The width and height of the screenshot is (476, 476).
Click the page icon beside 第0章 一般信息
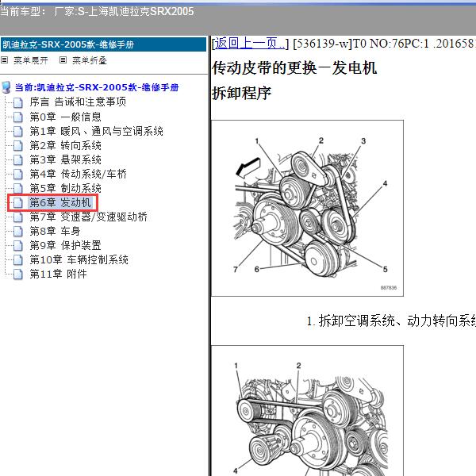click(x=18, y=117)
